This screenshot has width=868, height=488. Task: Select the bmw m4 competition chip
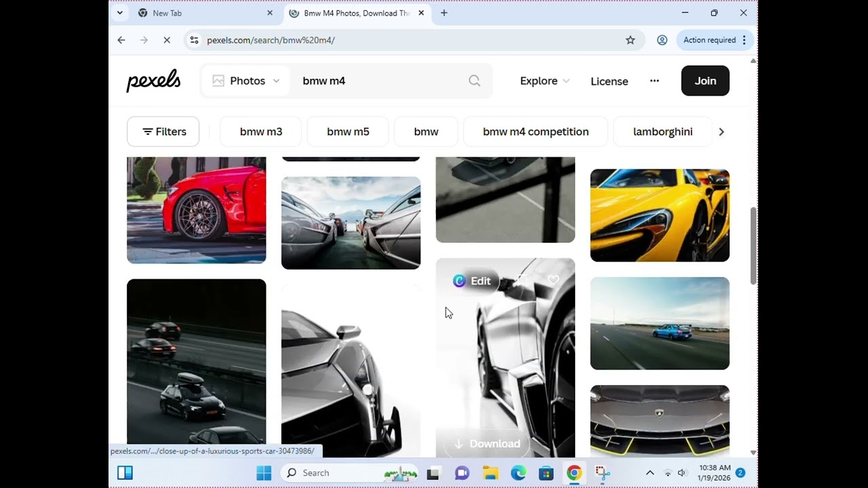point(536,131)
